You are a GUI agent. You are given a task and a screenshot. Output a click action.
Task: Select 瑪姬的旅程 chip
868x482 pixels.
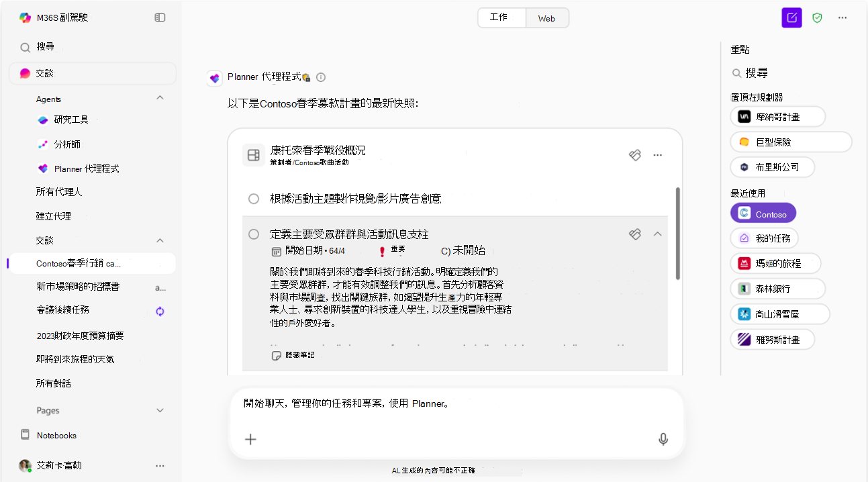pyautogui.click(x=775, y=263)
